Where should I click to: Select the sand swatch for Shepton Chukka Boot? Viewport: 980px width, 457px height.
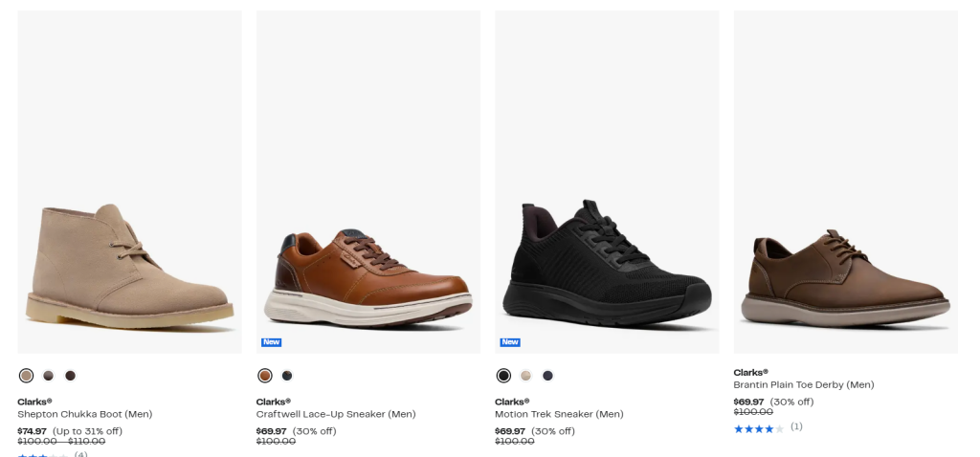pos(26,376)
